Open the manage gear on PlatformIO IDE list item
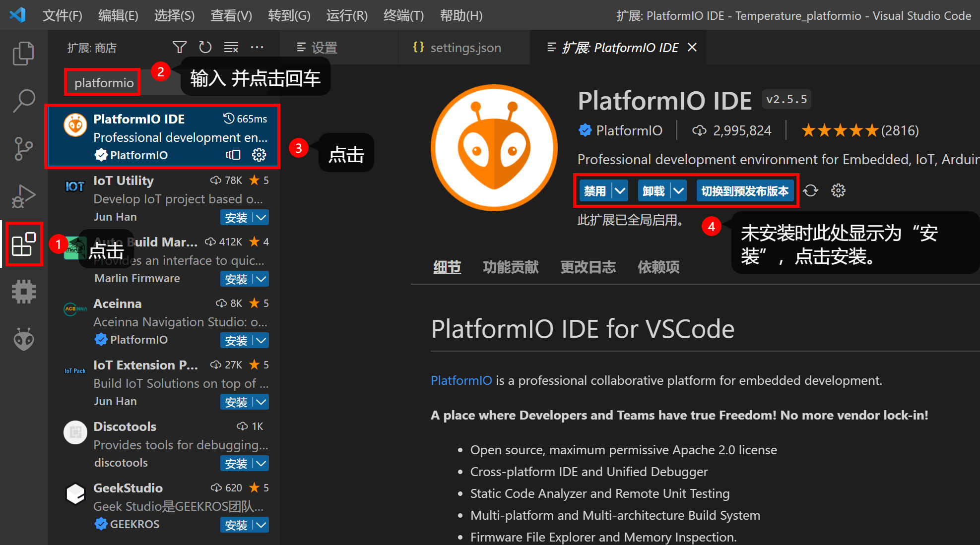The image size is (980, 545). pyautogui.click(x=259, y=155)
